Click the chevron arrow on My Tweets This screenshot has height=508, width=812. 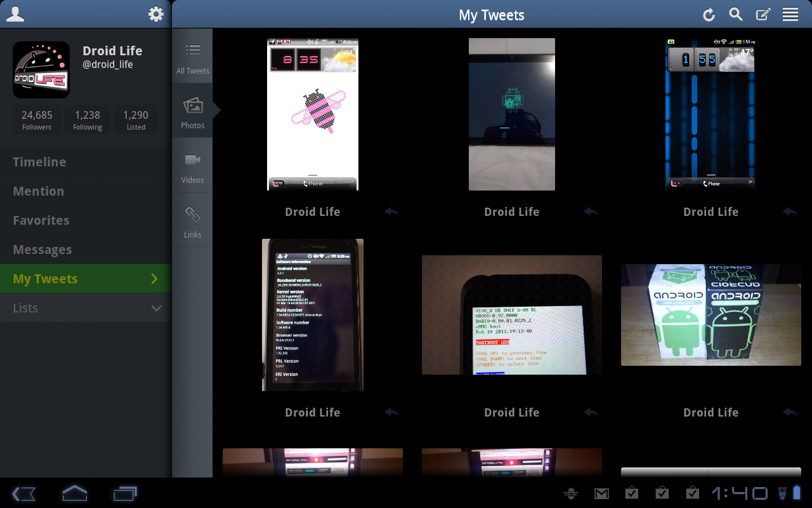[154, 279]
